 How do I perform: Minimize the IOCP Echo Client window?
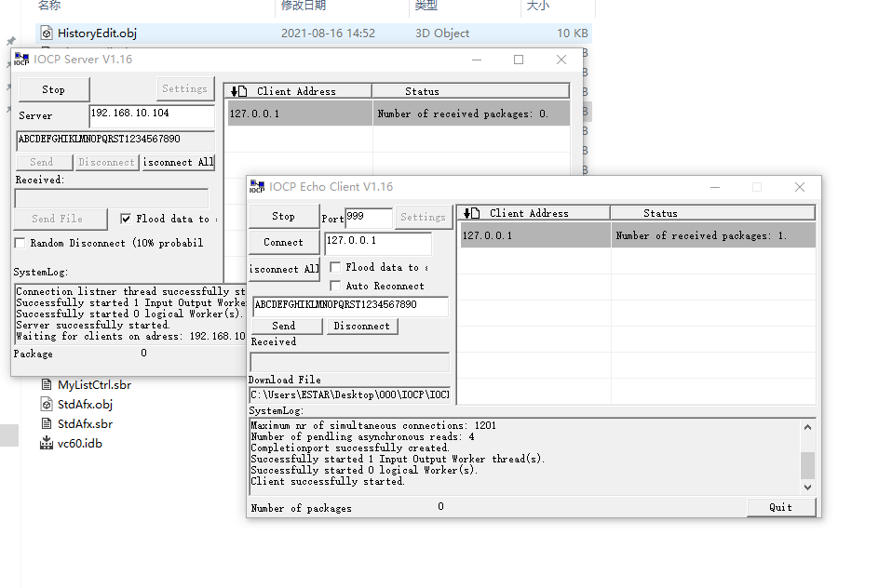coord(715,187)
